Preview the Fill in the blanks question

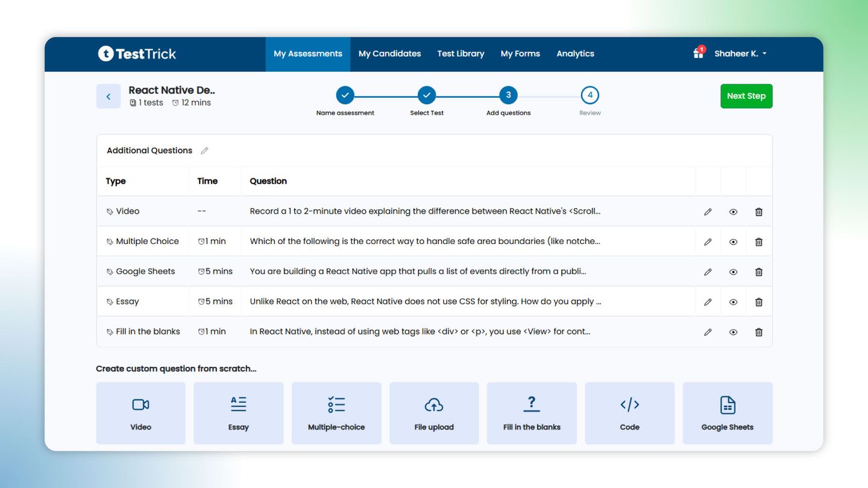733,332
